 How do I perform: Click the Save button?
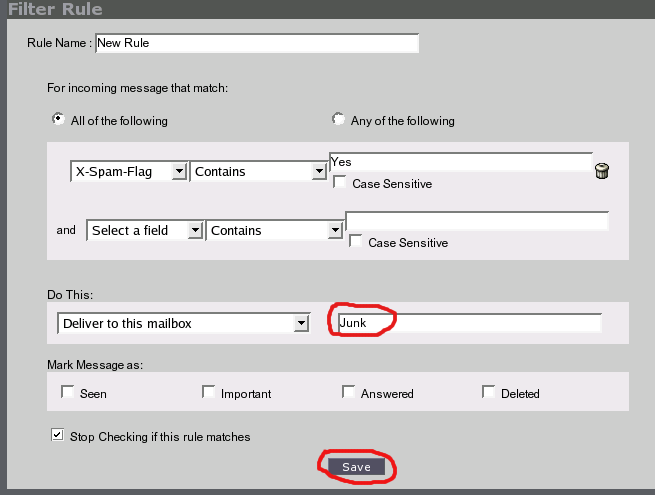tap(356, 467)
